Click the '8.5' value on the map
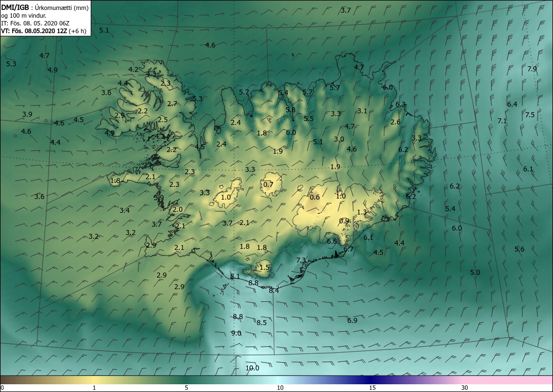 262,322
